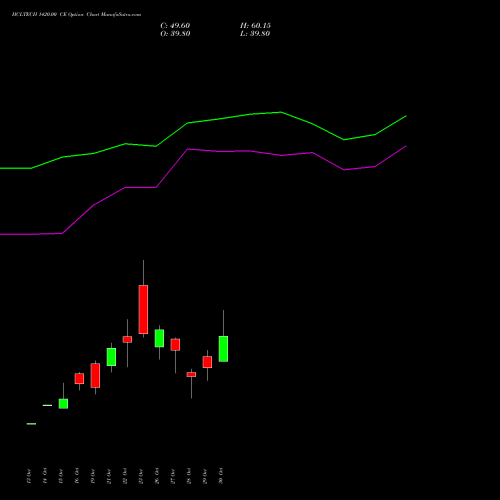Click the 21 Oct date label
The height and width of the screenshot is (500, 500).
tap(109, 476)
